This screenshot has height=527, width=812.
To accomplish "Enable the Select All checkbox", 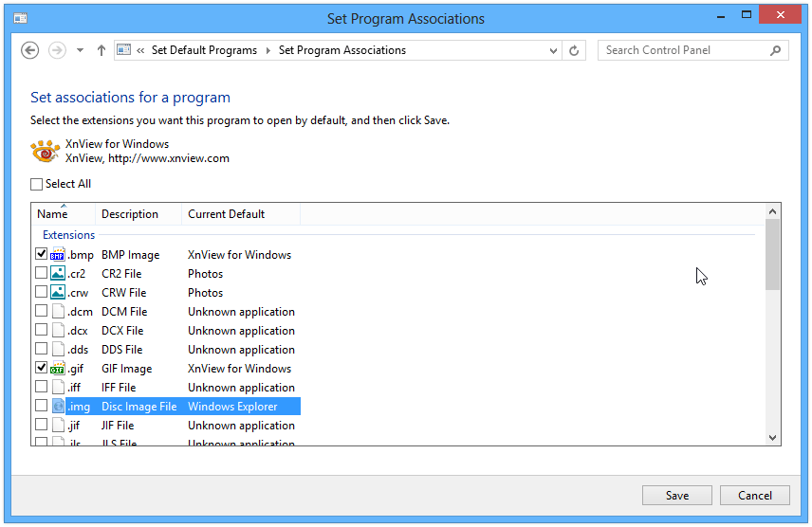I will [37, 185].
